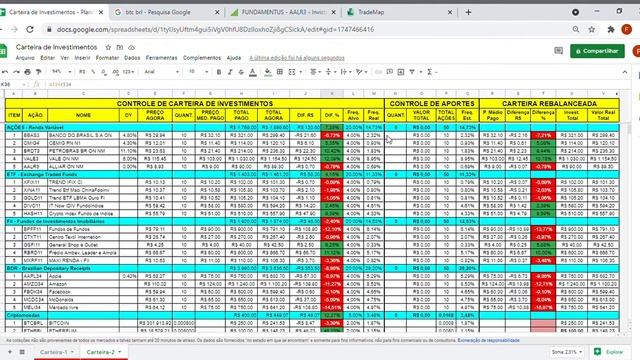Open the Arquivo menu

click(25, 58)
